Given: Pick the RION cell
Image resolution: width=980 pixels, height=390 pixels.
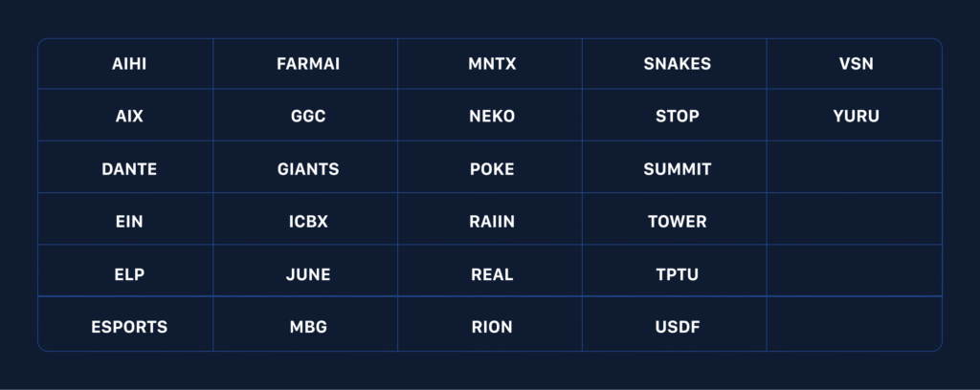Looking at the screenshot, I should (492, 327).
